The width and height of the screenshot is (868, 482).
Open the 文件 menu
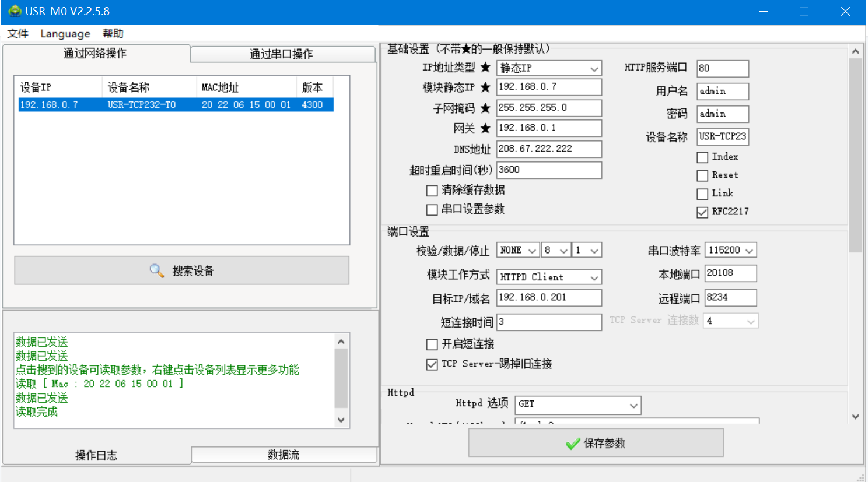click(17, 33)
